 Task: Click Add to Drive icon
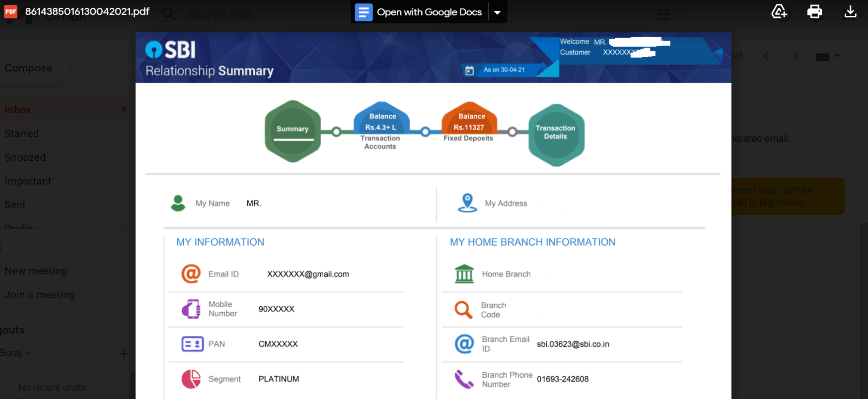coord(779,11)
